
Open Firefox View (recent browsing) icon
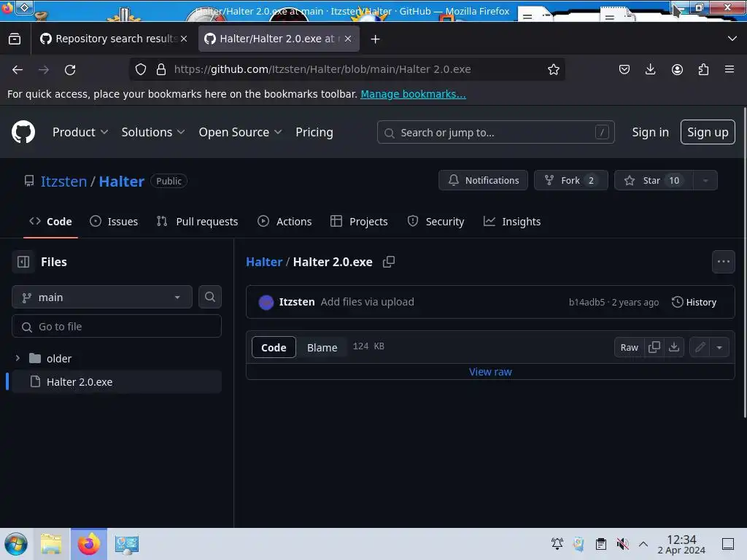pos(15,39)
